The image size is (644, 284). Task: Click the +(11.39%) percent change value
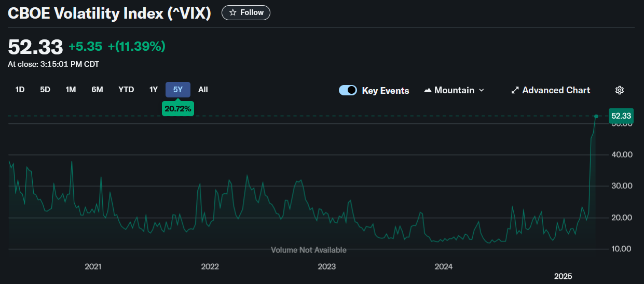[136, 47]
